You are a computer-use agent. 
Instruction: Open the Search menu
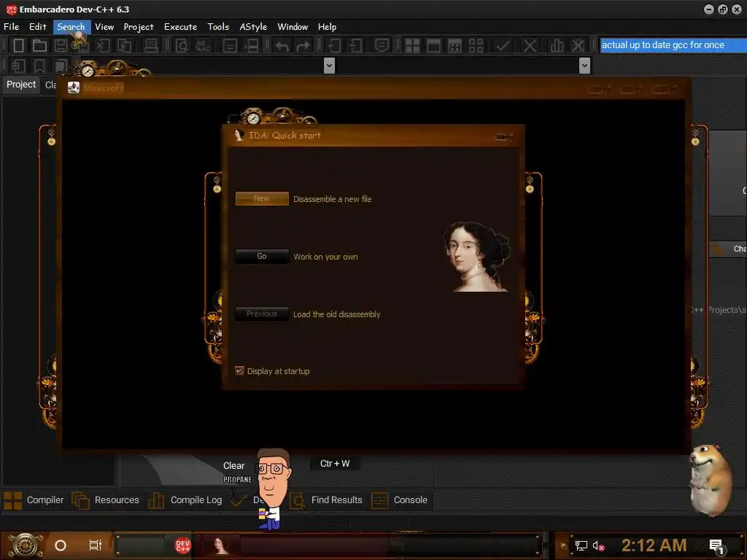pyautogui.click(x=71, y=27)
